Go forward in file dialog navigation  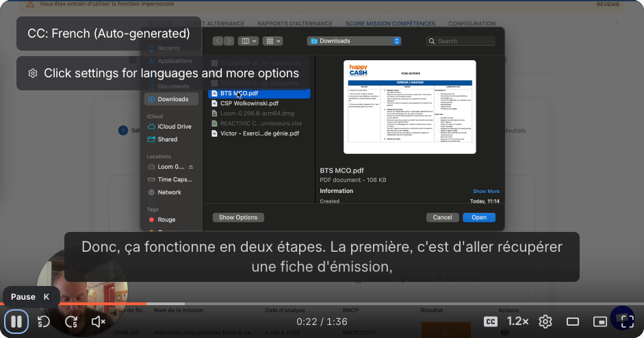tap(229, 41)
